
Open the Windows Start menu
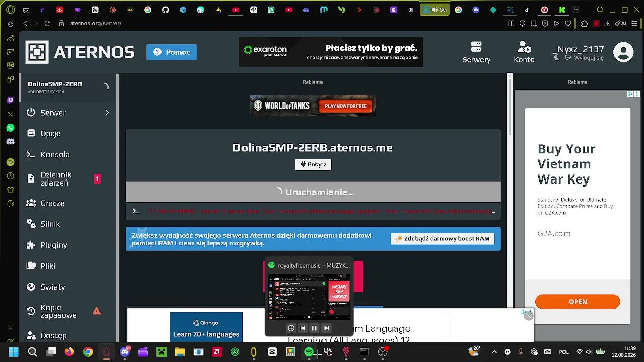pyautogui.click(x=14, y=352)
